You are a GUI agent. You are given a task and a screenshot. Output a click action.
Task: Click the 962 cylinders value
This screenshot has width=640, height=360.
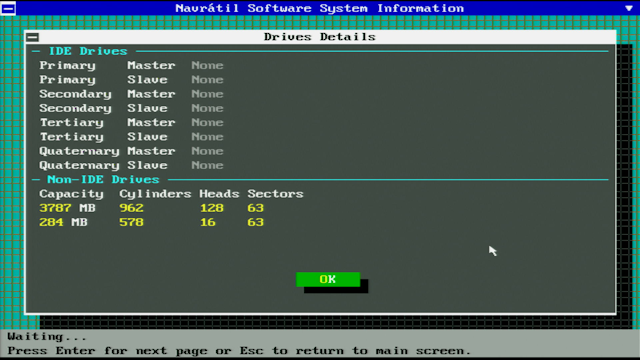click(x=131, y=208)
